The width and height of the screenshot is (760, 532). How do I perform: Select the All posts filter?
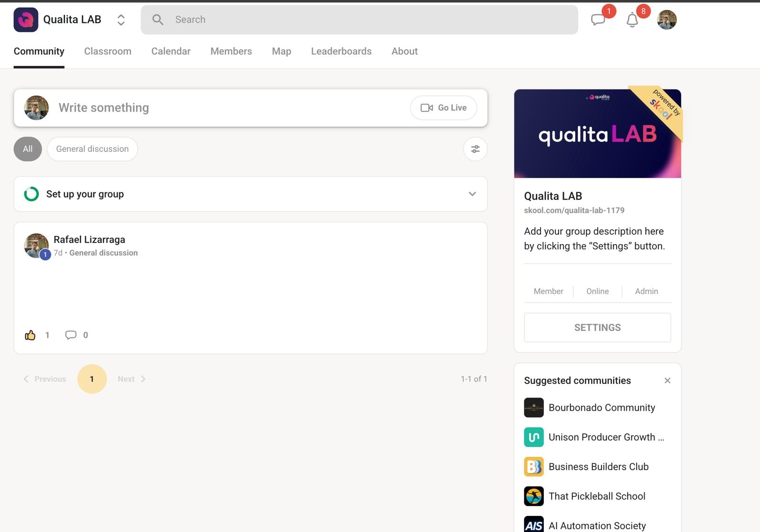point(28,149)
